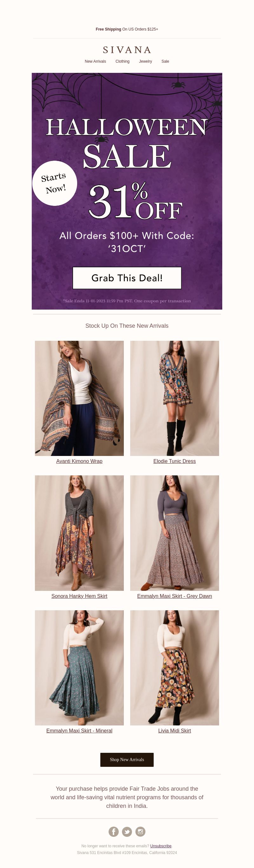Open Sivana's Facebook page icon
This screenshot has height=868, width=254.
(x=113, y=831)
